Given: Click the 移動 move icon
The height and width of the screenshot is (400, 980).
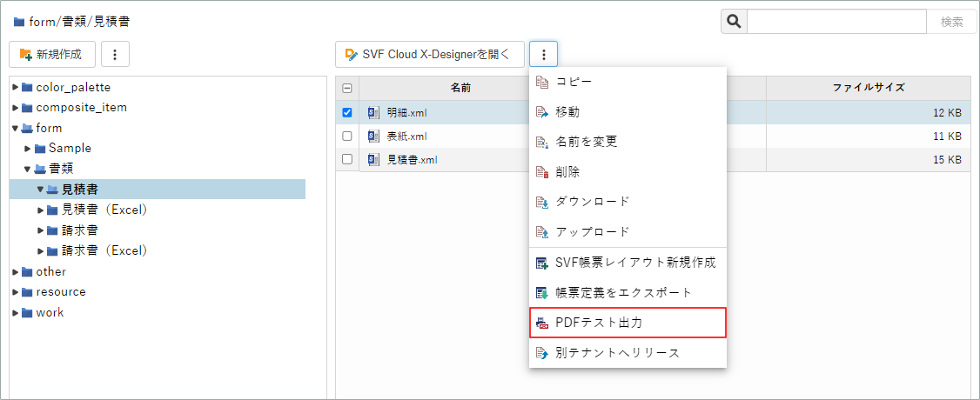Looking at the screenshot, I should [542, 112].
